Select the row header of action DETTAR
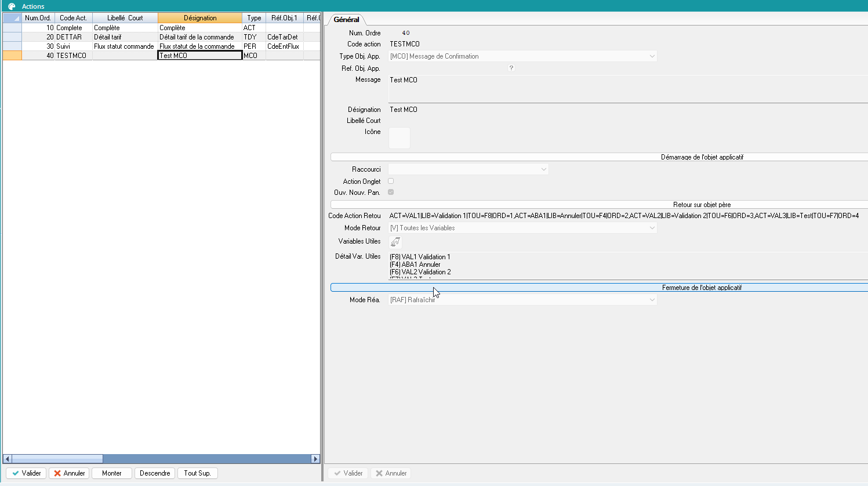The image size is (868, 486). pos(12,37)
